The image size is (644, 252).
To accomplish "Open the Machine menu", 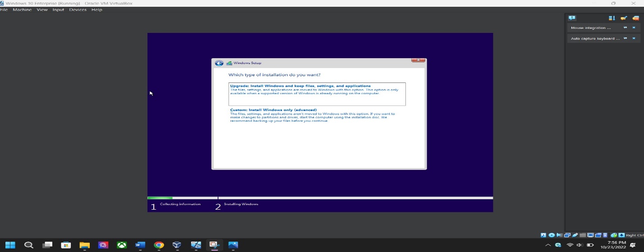I will pos(22,10).
